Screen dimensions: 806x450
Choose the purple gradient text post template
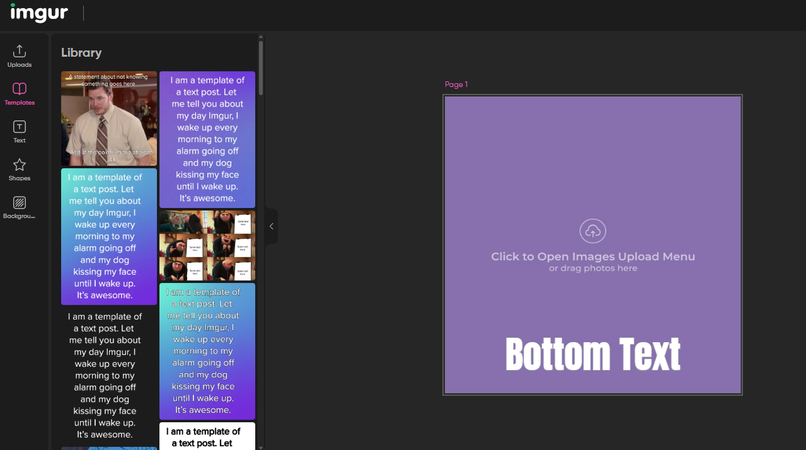[x=207, y=139]
